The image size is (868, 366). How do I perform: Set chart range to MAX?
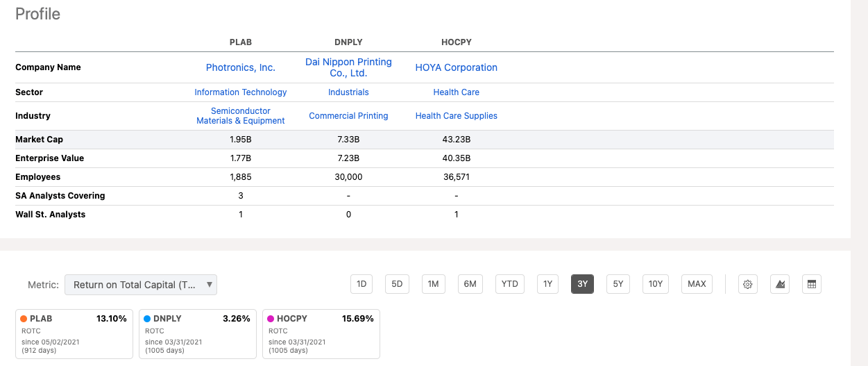pyautogui.click(x=697, y=284)
